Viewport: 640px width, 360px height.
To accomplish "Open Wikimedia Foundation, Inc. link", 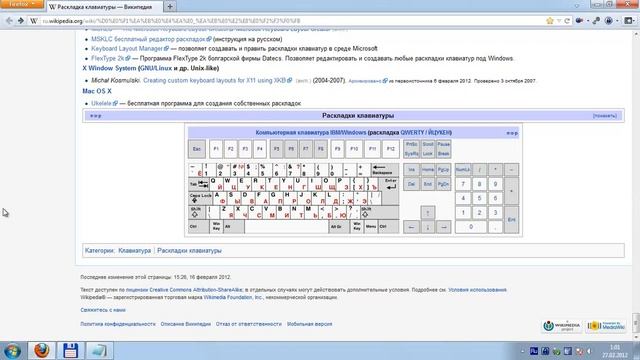I will pyautogui.click(x=233, y=298).
